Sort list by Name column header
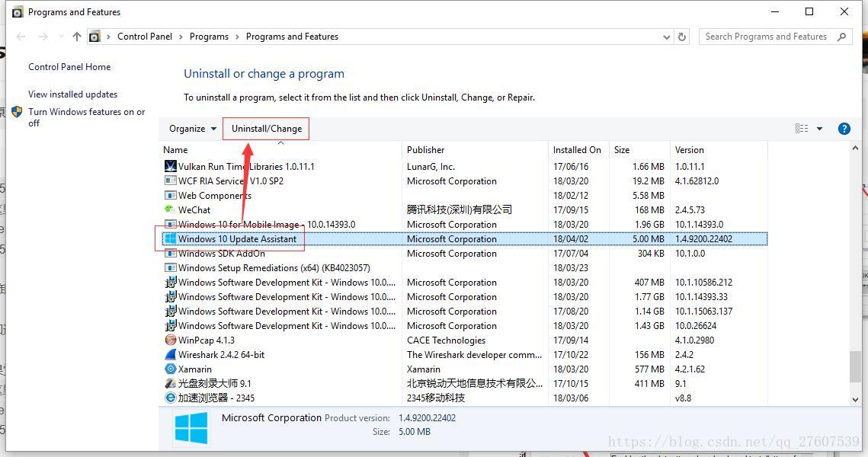Viewport: 868px width, 457px height. 280,150
